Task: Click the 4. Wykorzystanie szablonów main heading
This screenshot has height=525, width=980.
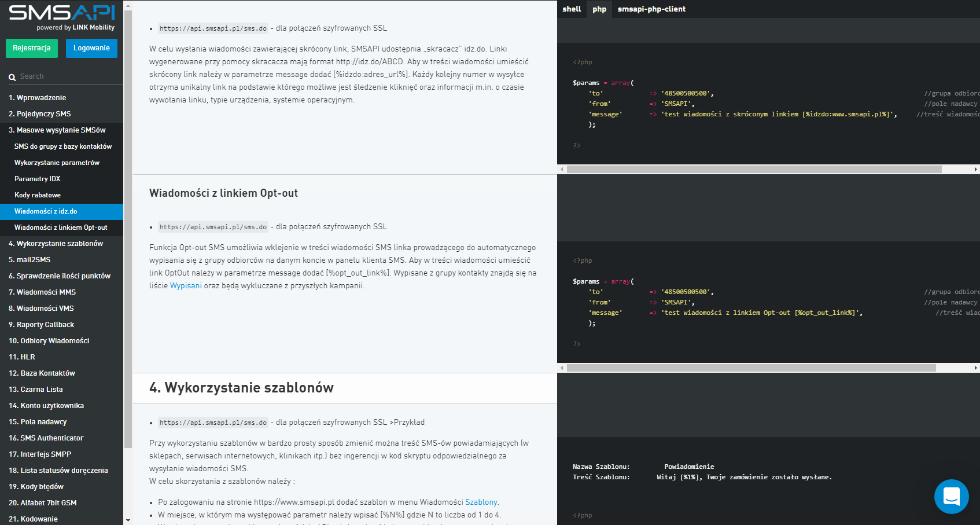Action: pyautogui.click(x=241, y=388)
